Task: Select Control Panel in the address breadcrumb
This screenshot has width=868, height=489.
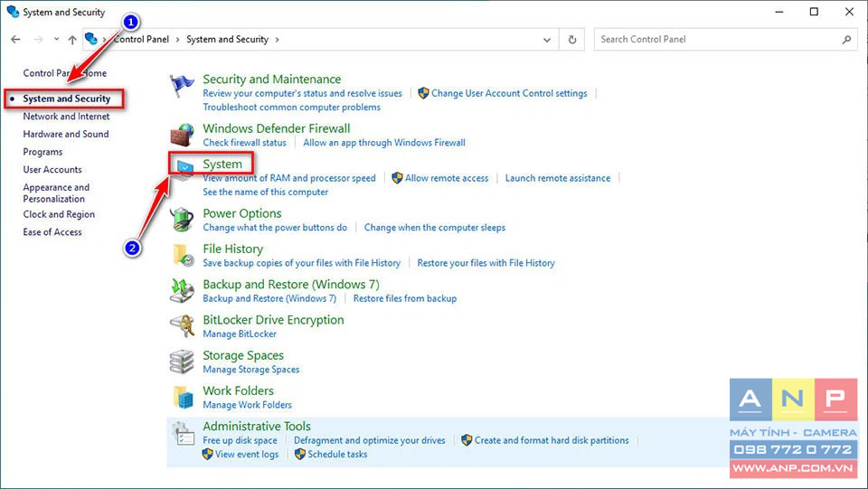Action: (141, 39)
